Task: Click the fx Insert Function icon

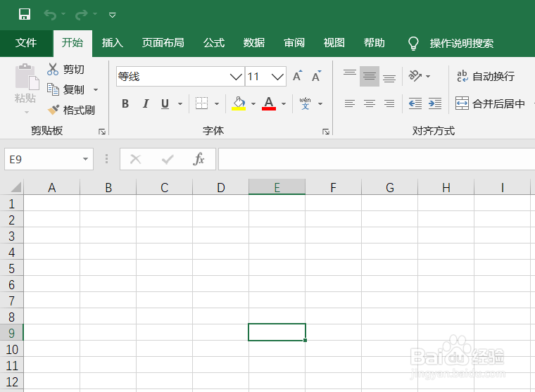Action: [x=199, y=159]
